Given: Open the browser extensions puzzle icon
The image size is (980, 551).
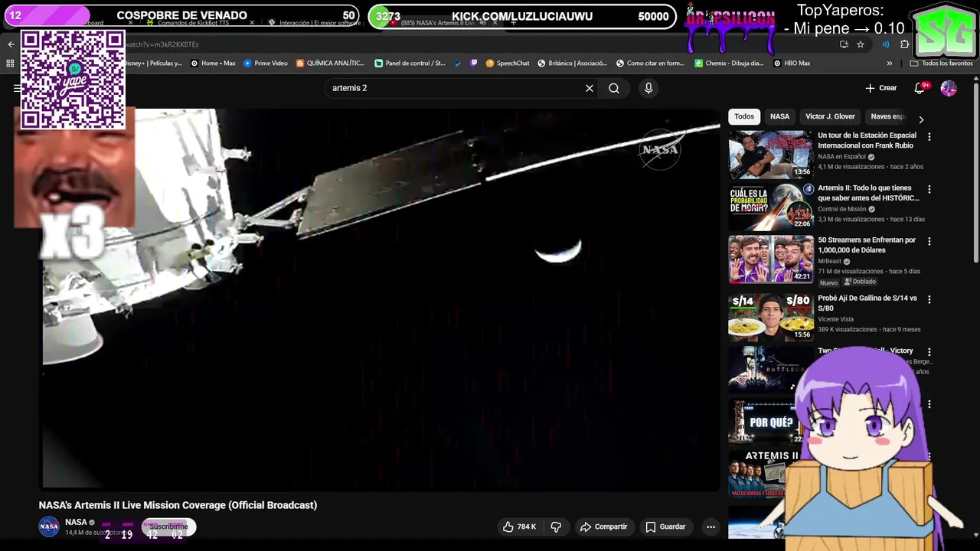Looking at the screenshot, I should pos(904,44).
